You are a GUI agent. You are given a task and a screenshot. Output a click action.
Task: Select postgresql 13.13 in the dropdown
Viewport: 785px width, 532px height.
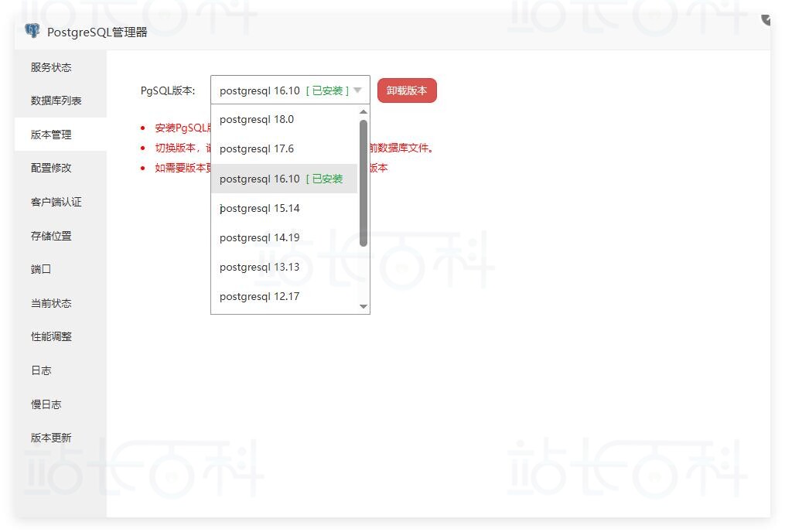click(x=284, y=267)
